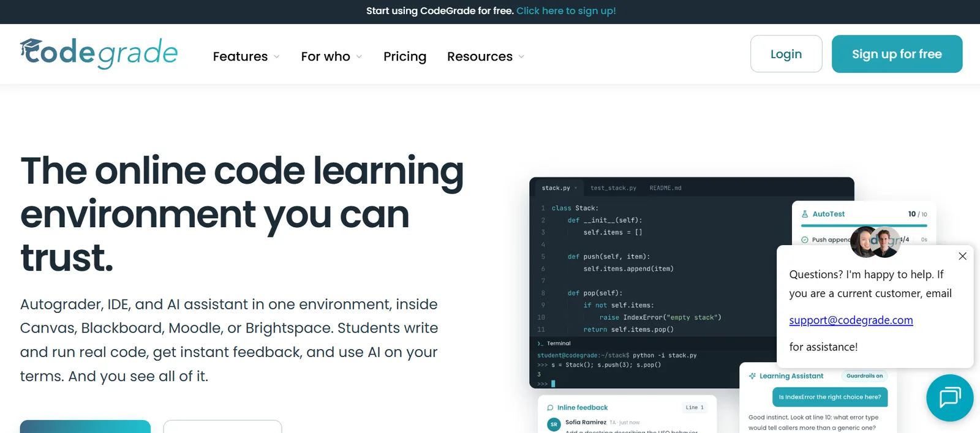Close the support chat popup

tap(962, 256)
